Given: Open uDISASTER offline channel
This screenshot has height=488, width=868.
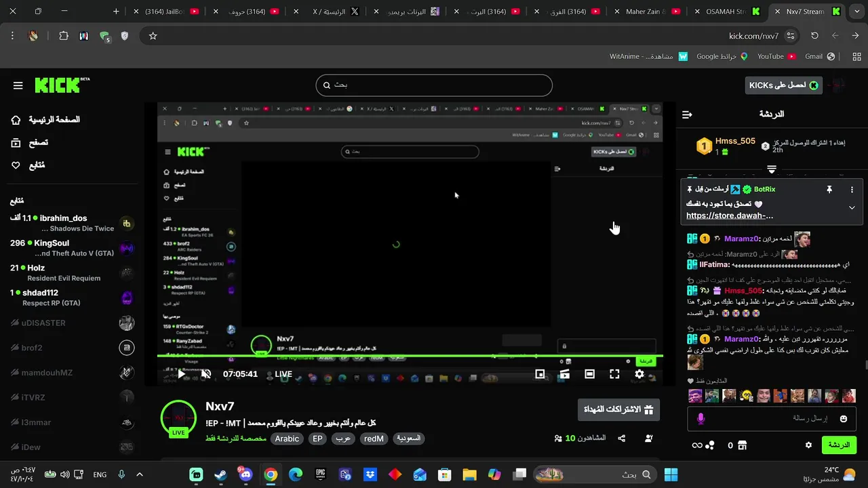Looking at the screenshot, I should click(71, 323).
